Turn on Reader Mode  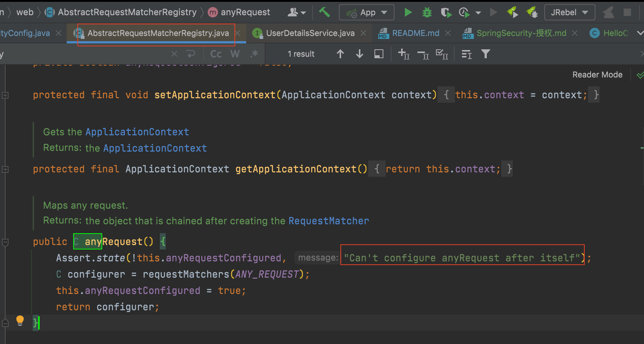click(x=597, y=75)
